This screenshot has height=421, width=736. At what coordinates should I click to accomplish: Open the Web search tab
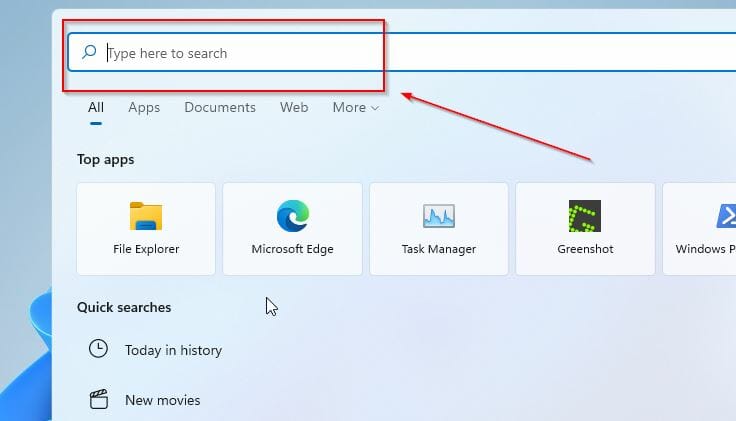(x=294, y=107)
